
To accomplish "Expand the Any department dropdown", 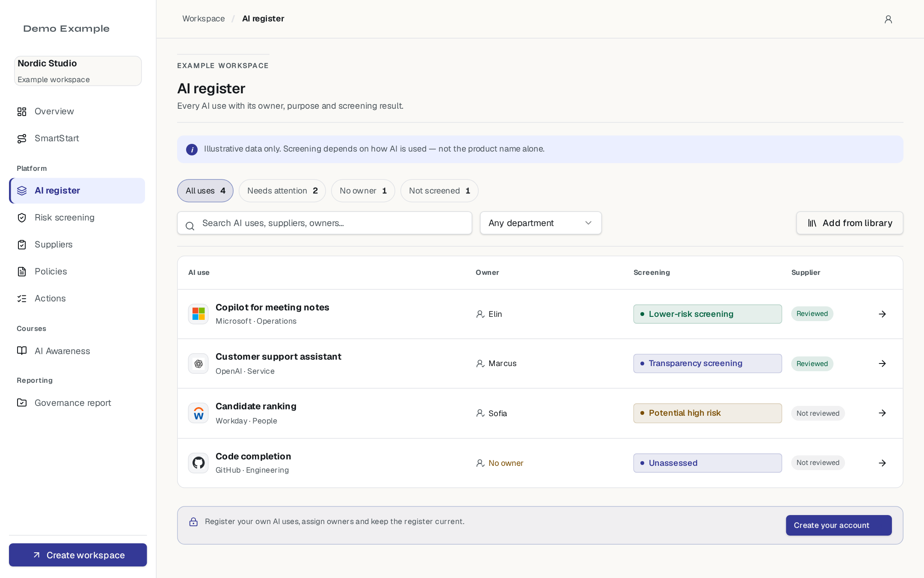I will tap(541, 223).
